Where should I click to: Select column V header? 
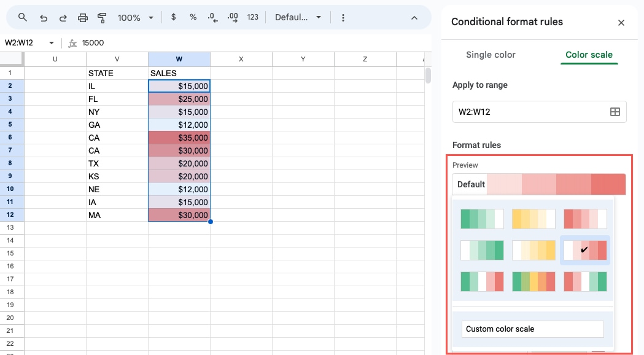pos(117,59)
